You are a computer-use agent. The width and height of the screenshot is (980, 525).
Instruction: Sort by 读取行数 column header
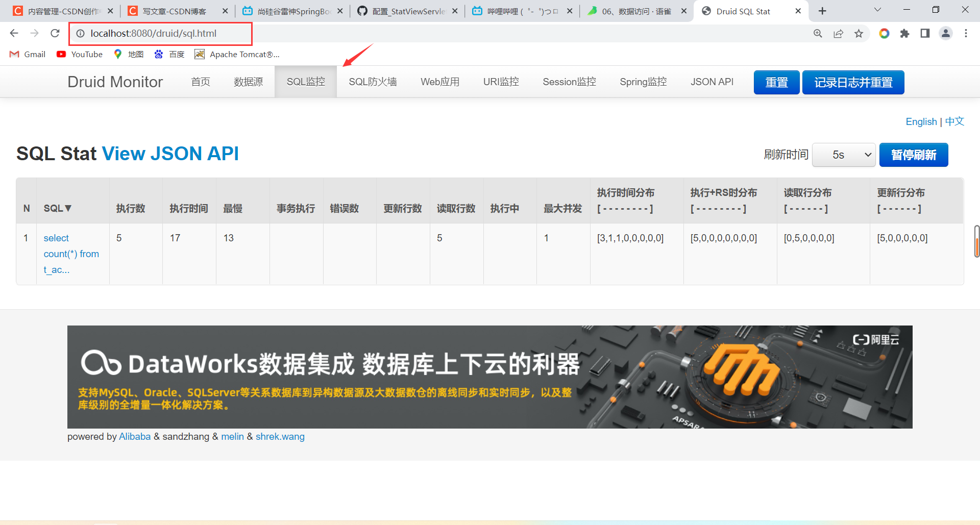pyautogui.click(x=456, y=208)
